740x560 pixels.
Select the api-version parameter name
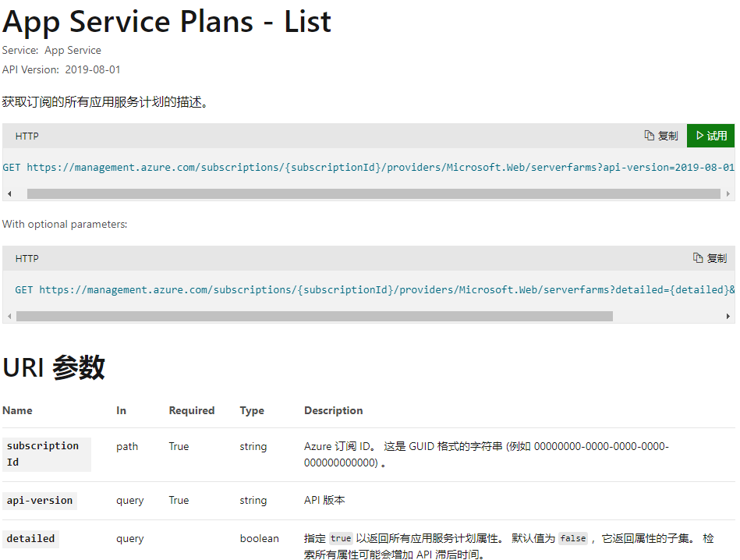click(x=40, y=501)
